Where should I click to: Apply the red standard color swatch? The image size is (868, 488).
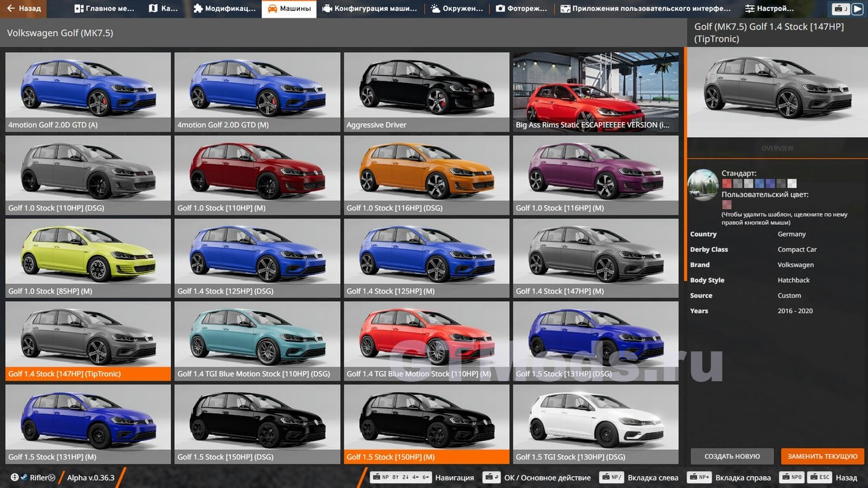click(726, 184)
